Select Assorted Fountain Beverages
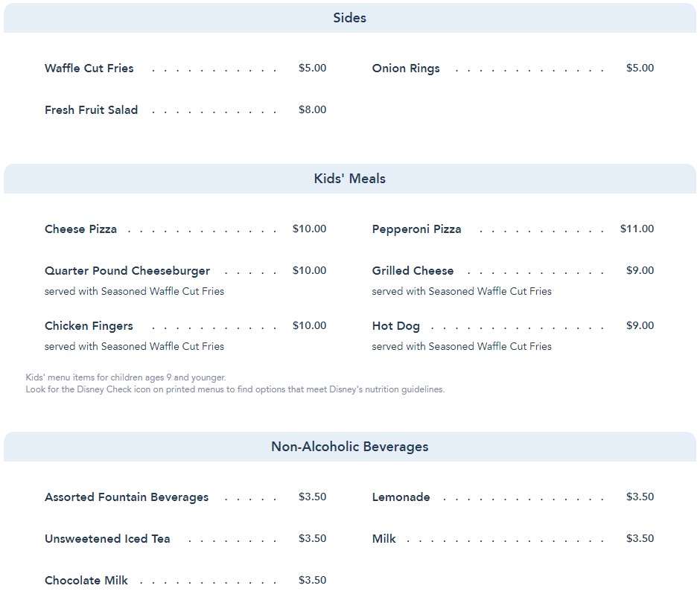The width and height of the screenshot is (700, 603). 127,497
